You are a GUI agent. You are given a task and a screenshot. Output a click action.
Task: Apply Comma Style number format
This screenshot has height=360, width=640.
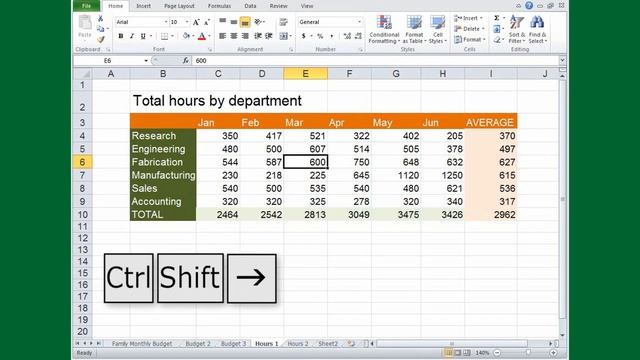[x=331, y=36]
